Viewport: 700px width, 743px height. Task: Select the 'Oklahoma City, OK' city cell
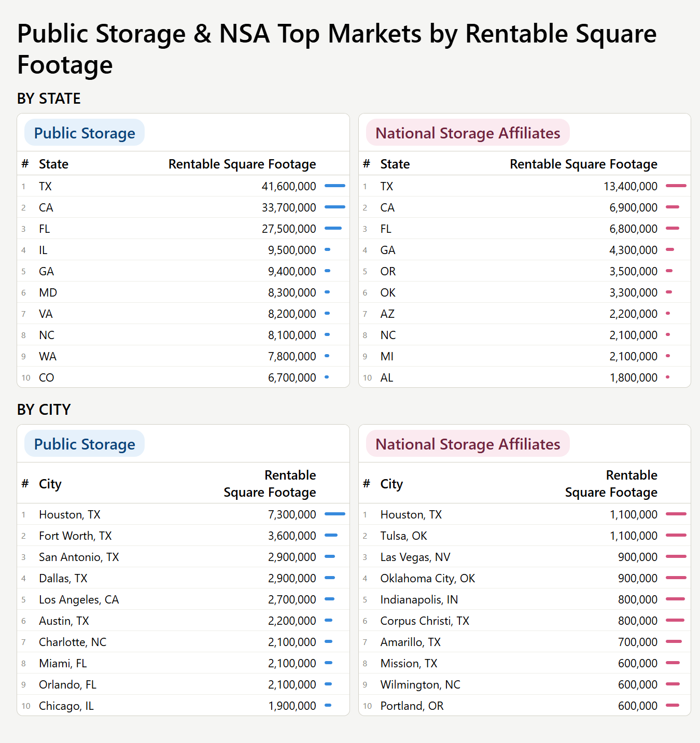coord(428,578)
